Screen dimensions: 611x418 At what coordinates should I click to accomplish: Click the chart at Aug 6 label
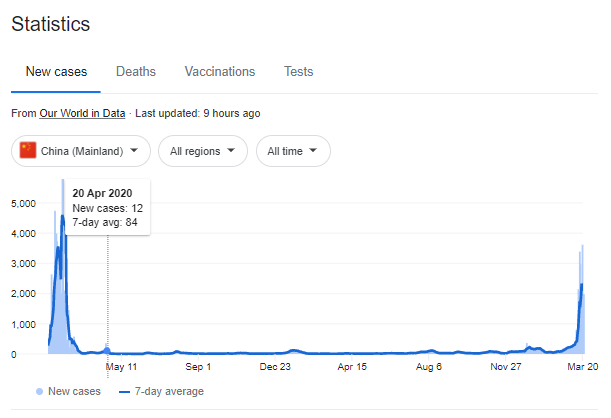tap(429, 367)
